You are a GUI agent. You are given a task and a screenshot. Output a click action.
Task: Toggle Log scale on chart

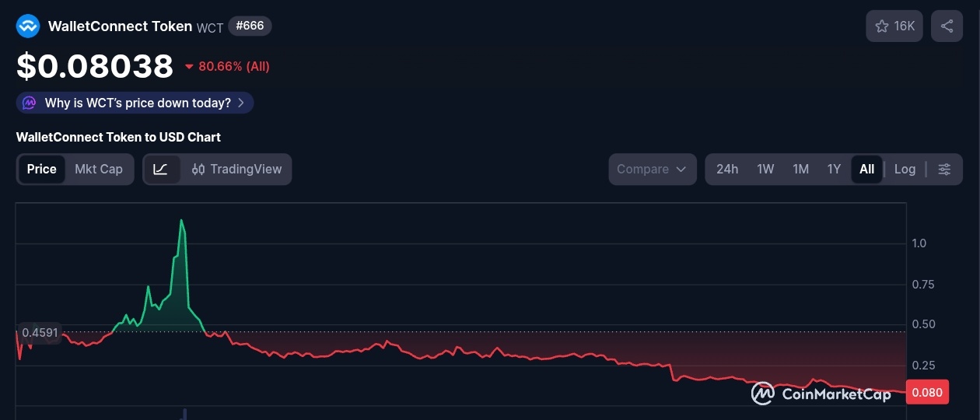click(905, 170)
